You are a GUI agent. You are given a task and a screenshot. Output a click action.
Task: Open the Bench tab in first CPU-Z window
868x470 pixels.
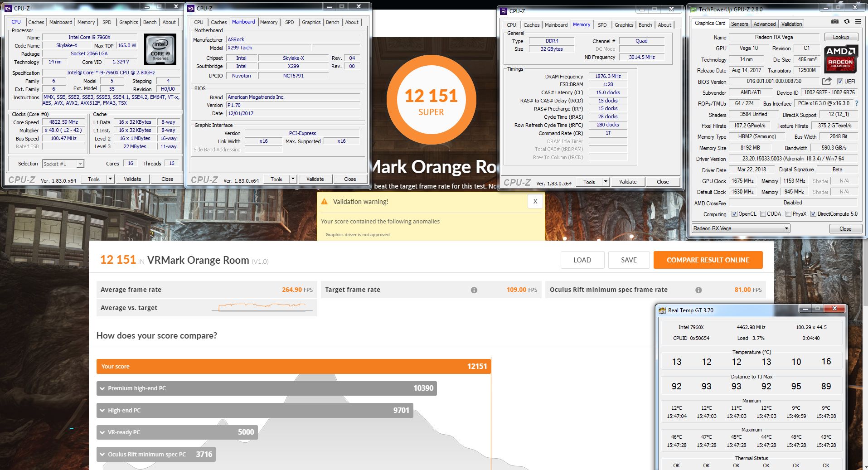click(150, 22)
